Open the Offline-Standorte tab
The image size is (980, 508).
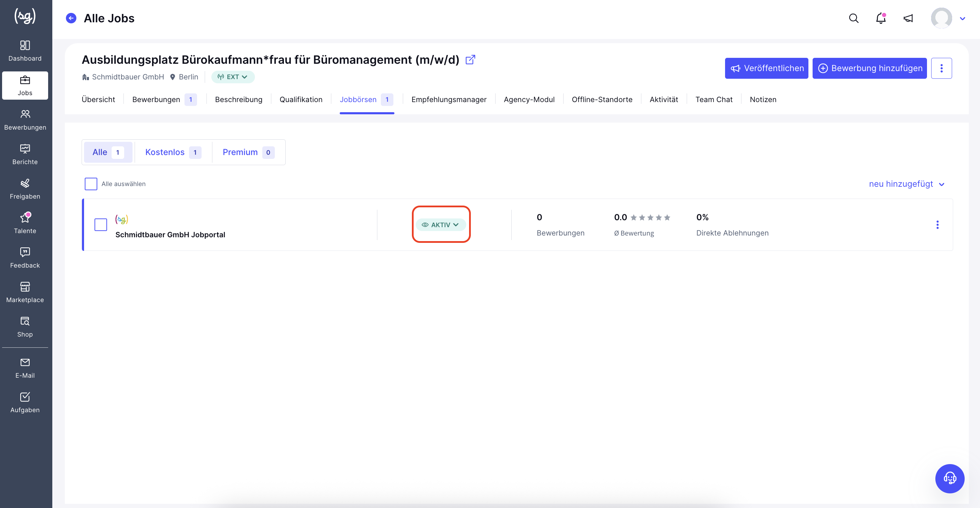602,100
